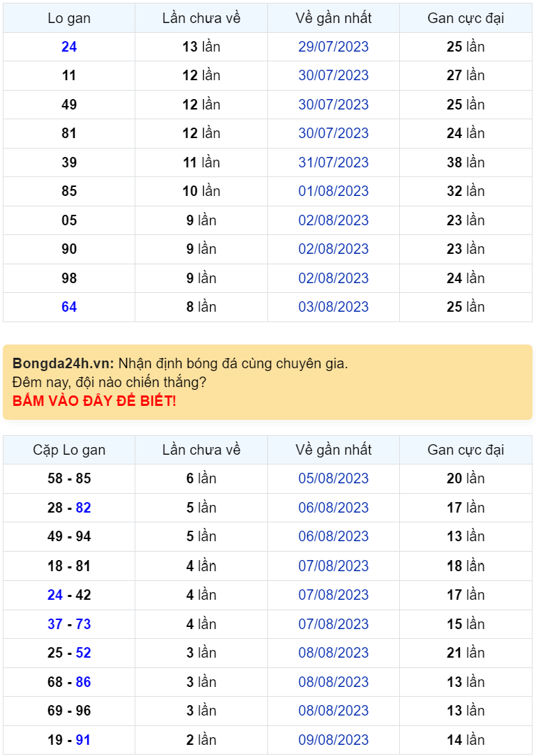Click date 08/08/2023 in pair 68 - 86
536x756 pixels.
[334, 682]
